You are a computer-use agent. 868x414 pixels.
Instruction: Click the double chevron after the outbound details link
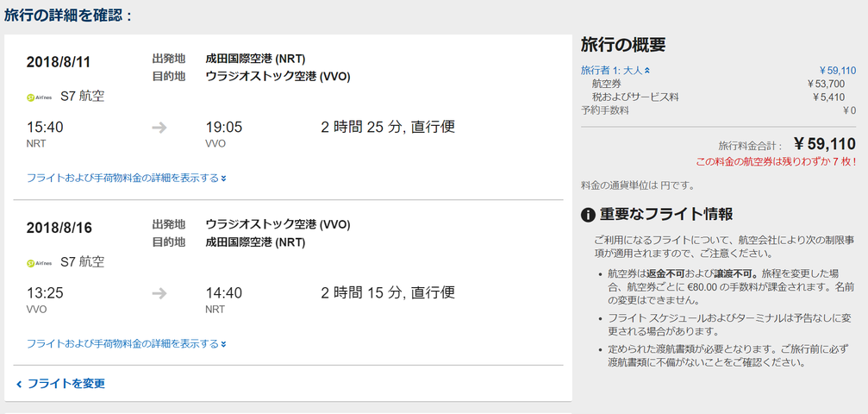point(223,179)
